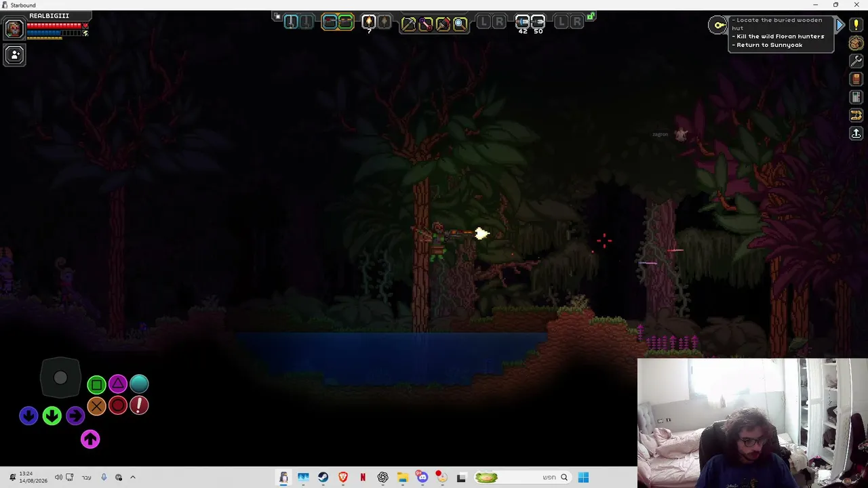Tap the green square controller button
This screenshot has height=488, width=868.
pos(96,385)
